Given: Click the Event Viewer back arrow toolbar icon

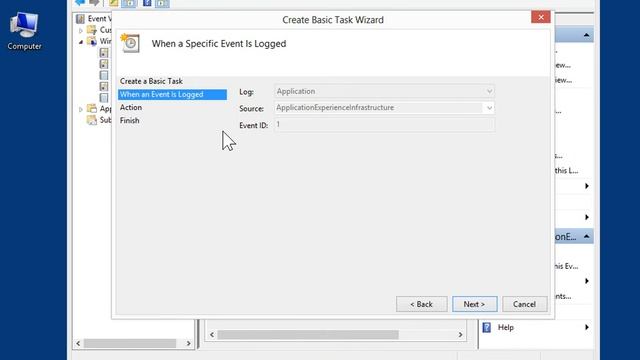Looking at the screenshot, I should (x=80, y=3).
